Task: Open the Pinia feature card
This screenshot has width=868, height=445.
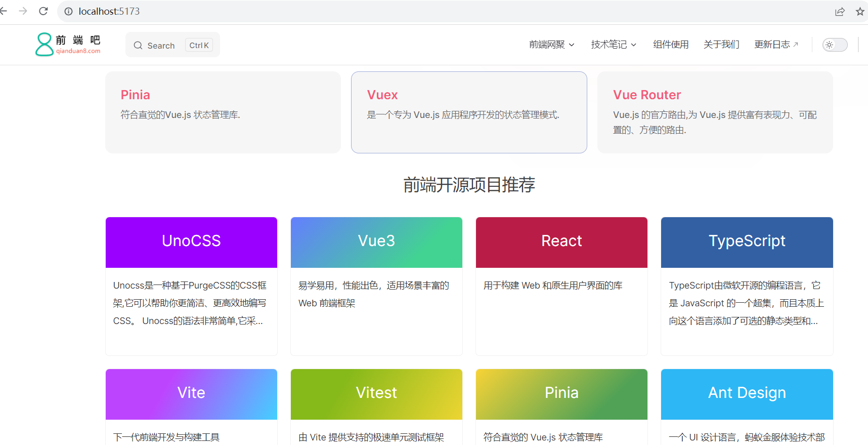Action: tap(223, 112)
